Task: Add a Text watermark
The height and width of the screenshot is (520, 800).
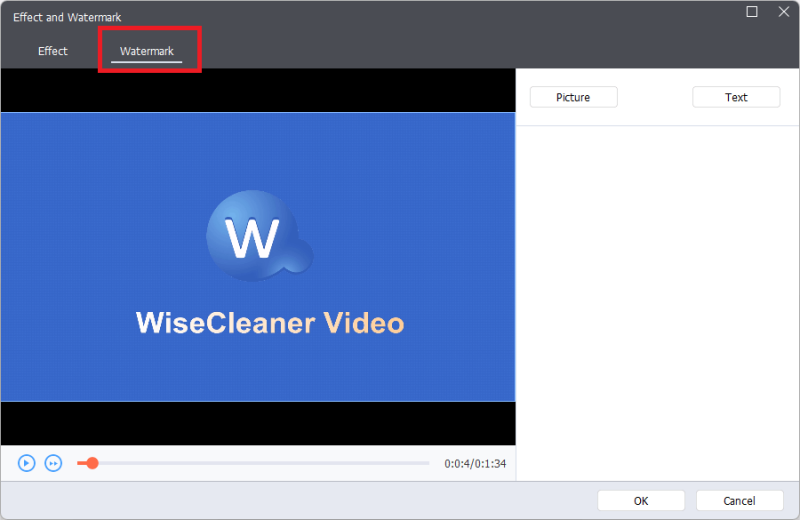Action: tap(736, 97)
